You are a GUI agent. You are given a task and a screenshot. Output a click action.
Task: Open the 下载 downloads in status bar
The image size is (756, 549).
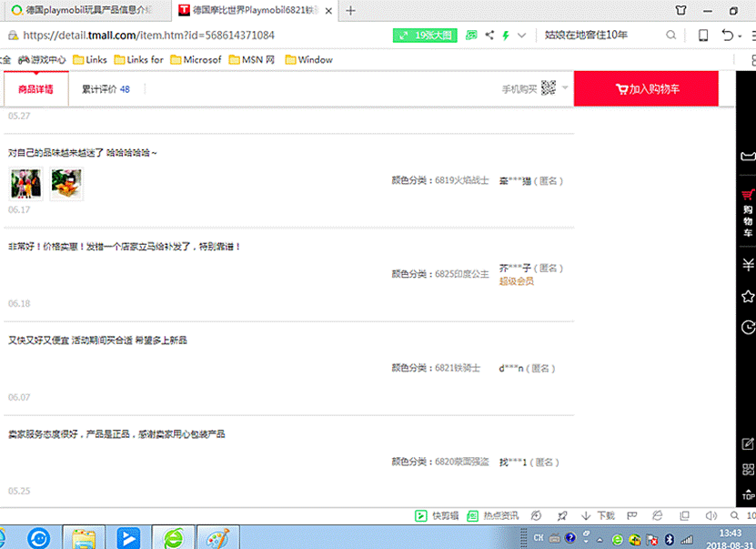pyautogui.click(x=598, y=515)
